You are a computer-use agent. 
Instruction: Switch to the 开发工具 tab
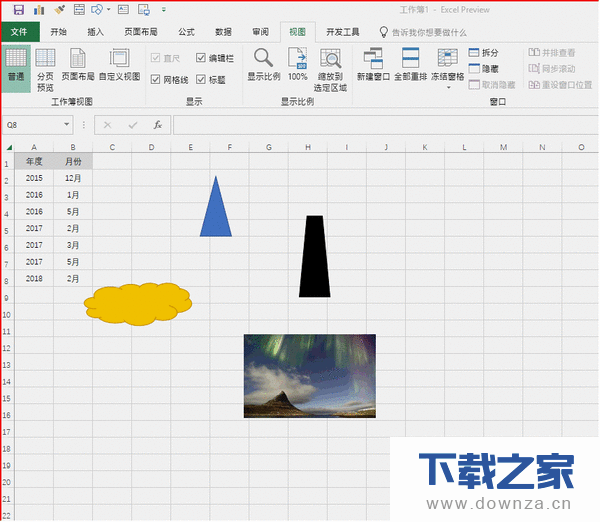tap(342, 32)
